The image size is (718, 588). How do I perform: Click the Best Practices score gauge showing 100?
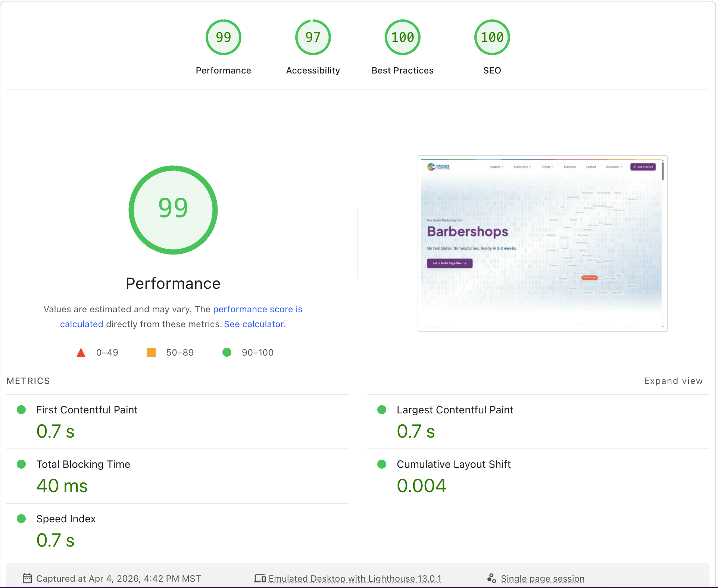402,37
